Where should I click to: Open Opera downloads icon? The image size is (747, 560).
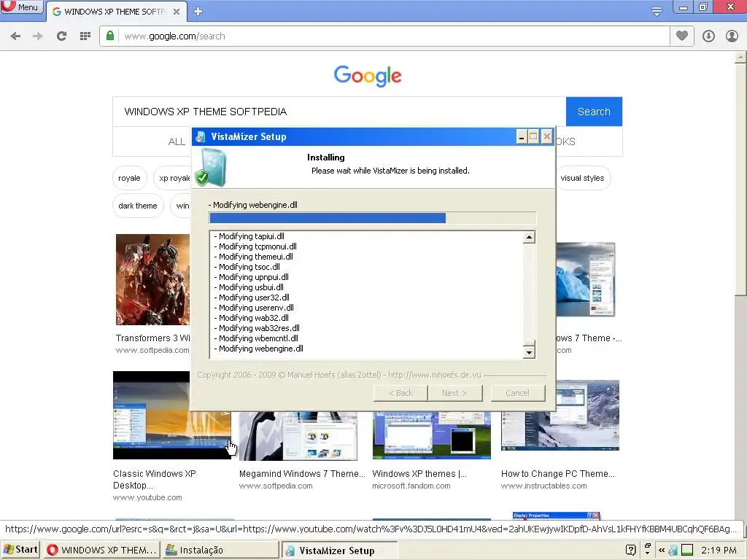[x=708, y=36]
